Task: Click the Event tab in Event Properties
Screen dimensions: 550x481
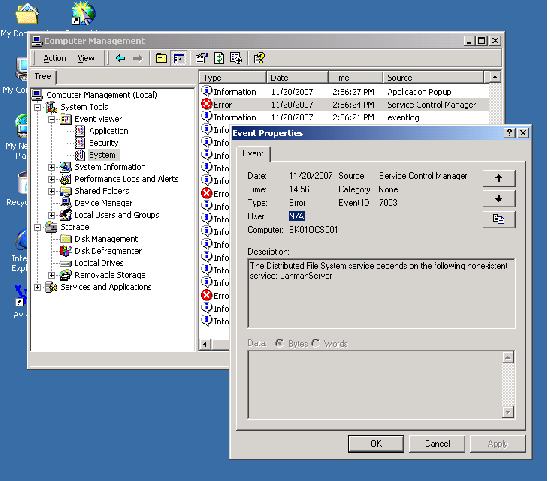Action: [253, 154]
